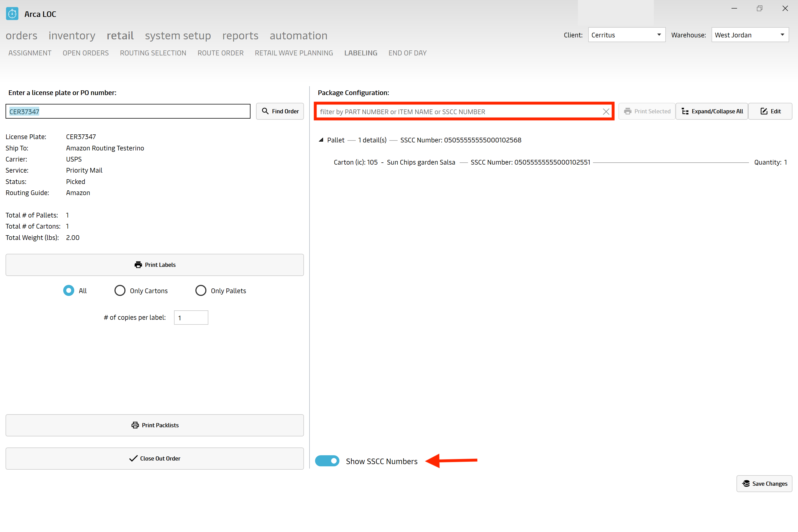Collapse the Pallet tree row triangle
Image resolution: width=798 pixels, height=532 pixels.
point(321,140)
